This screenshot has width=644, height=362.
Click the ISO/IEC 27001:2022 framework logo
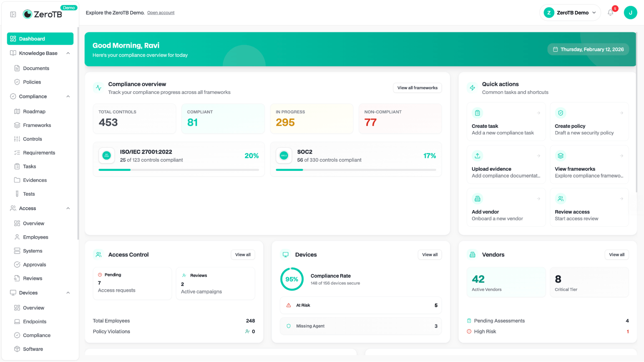pos(107,156)
